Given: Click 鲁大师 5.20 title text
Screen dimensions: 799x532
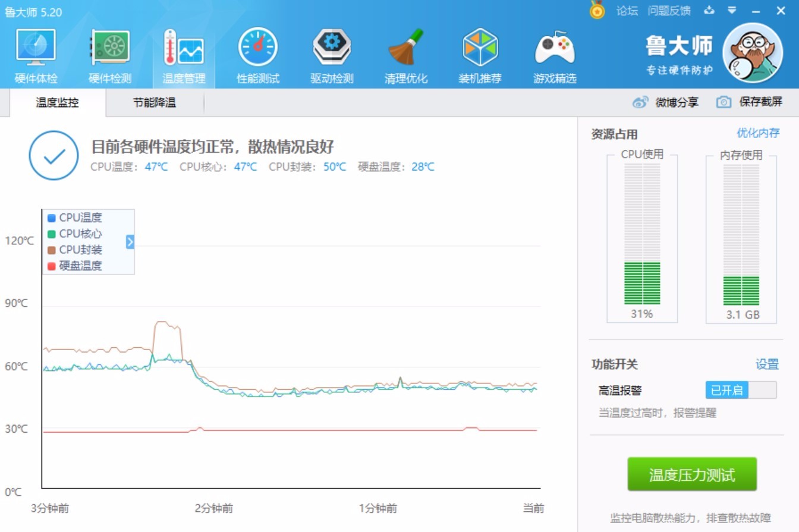Looking at the screenshot, I should 33,12.
